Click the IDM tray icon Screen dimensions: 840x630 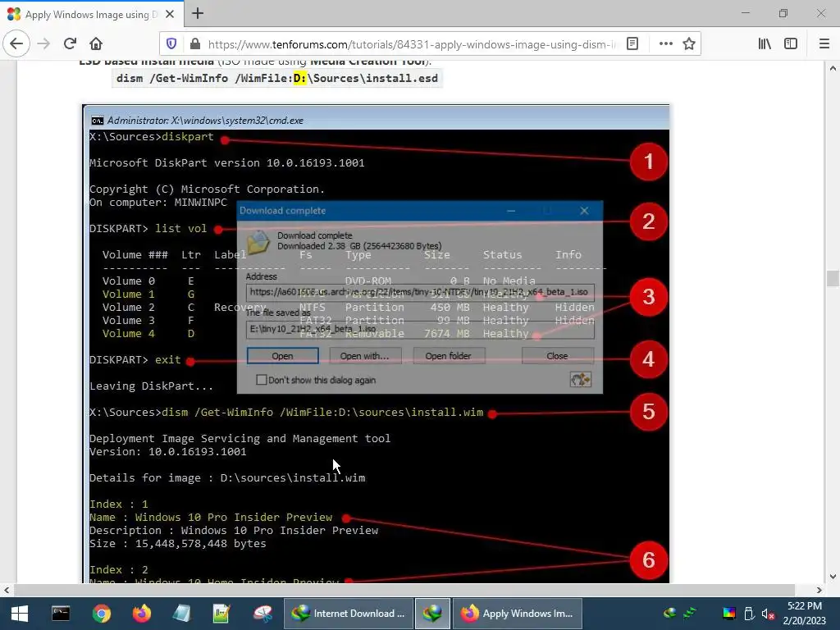(669, 614)
